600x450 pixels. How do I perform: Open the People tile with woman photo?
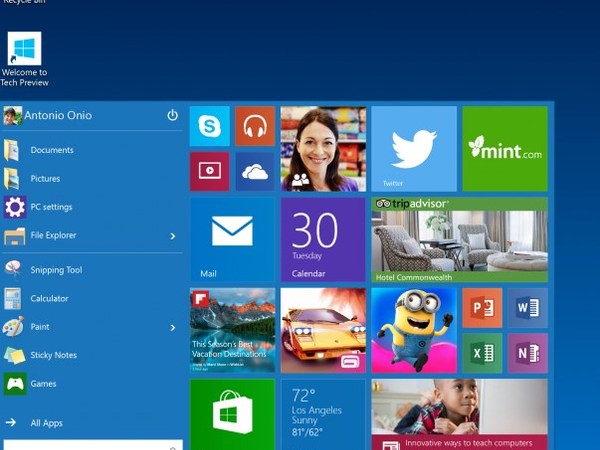coord(323,149)
